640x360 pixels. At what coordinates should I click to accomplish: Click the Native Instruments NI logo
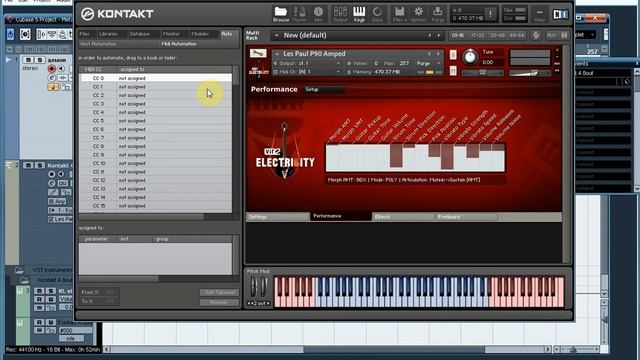[560, 14]
